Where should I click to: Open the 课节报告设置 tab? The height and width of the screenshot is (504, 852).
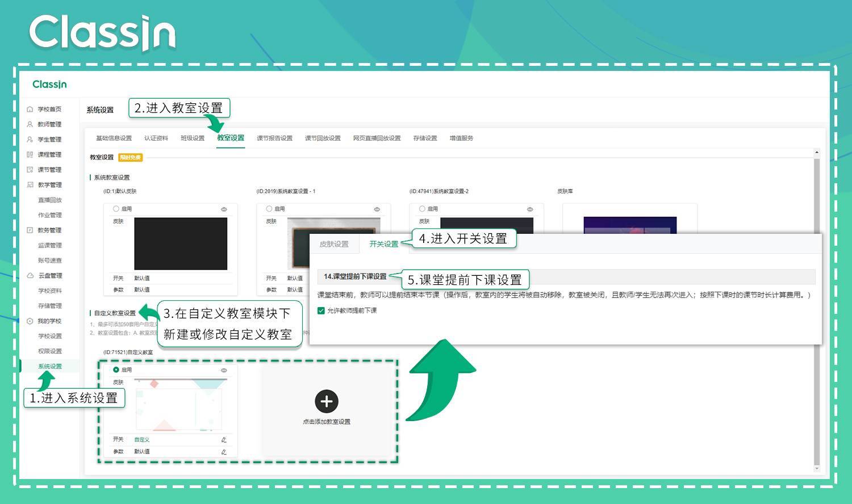(274, 138)
